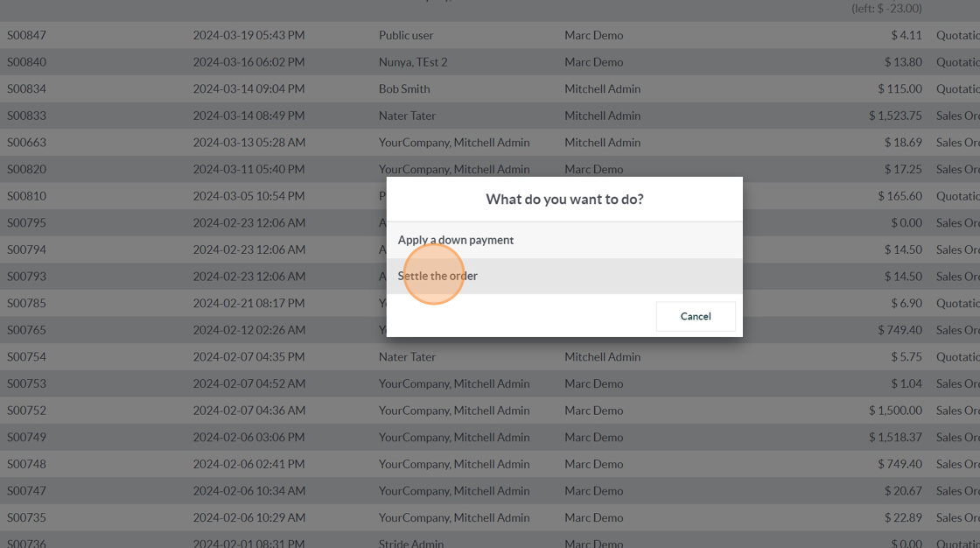
Task: Click the Cancel button in dialog
Action: [x=696, y=317]
